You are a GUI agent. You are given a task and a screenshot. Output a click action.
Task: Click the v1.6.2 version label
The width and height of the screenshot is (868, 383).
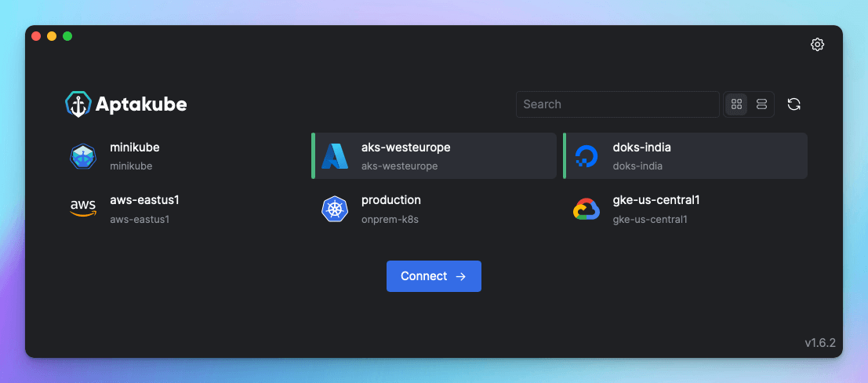820,343
